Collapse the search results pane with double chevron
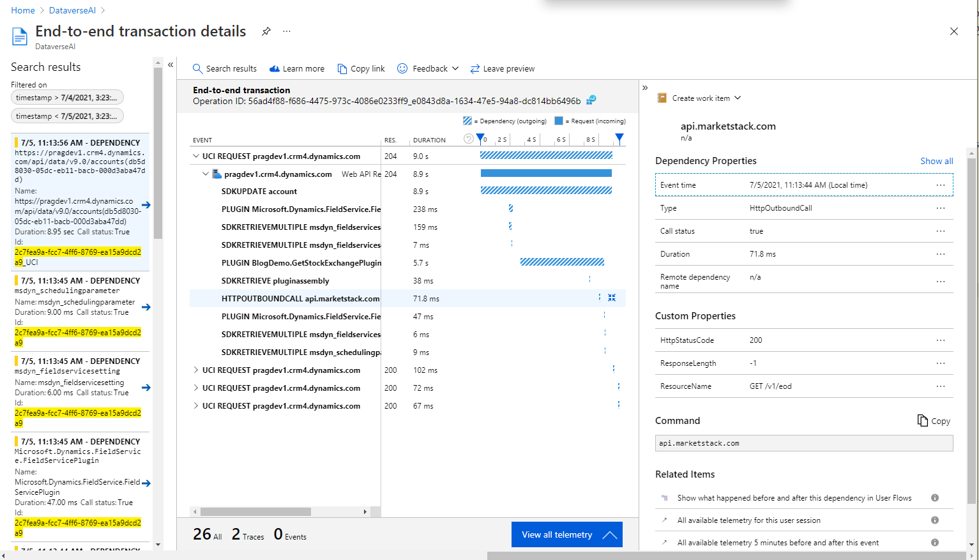 [x=171, y=64]
